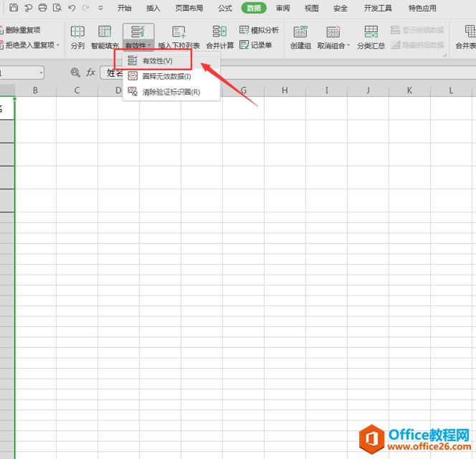Open the 插入 ribbon tab

[153, 8]
